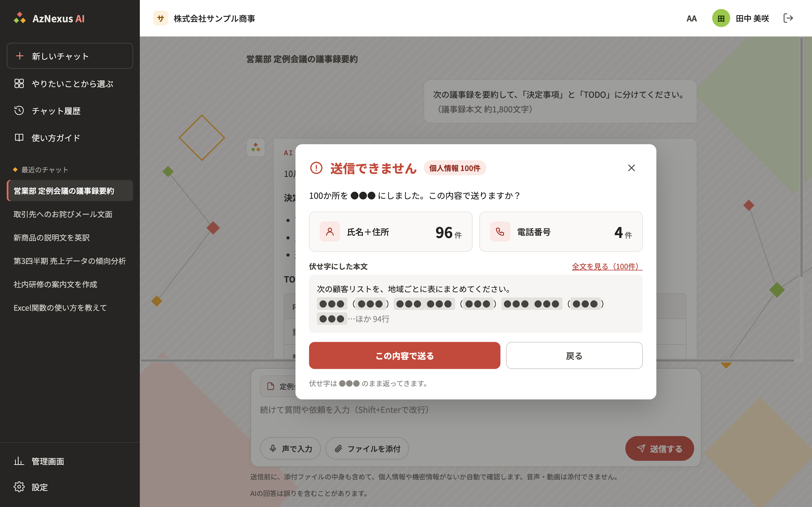This screenshot has height=507, width=812.
Task: Click the 96 件 count
Action: point(448,232)
